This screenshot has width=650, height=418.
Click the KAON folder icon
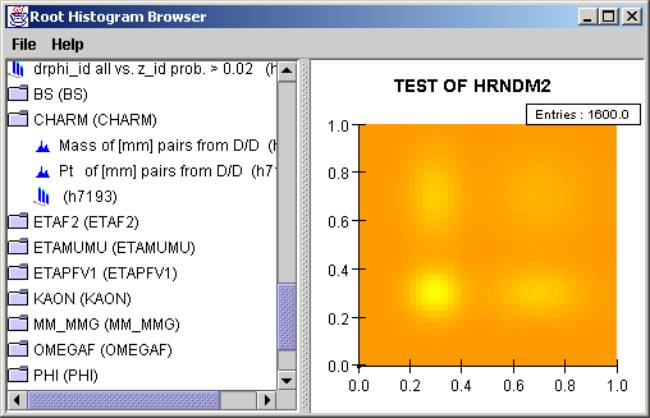(17, 298)
